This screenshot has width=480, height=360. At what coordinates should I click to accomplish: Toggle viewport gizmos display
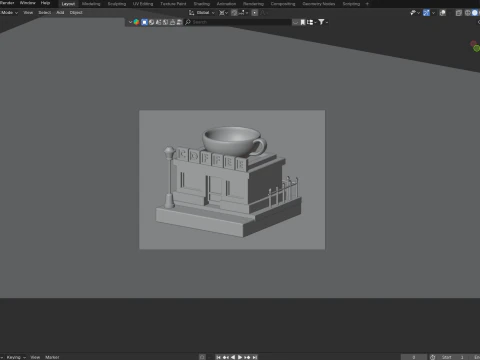(x=426, y=13)
